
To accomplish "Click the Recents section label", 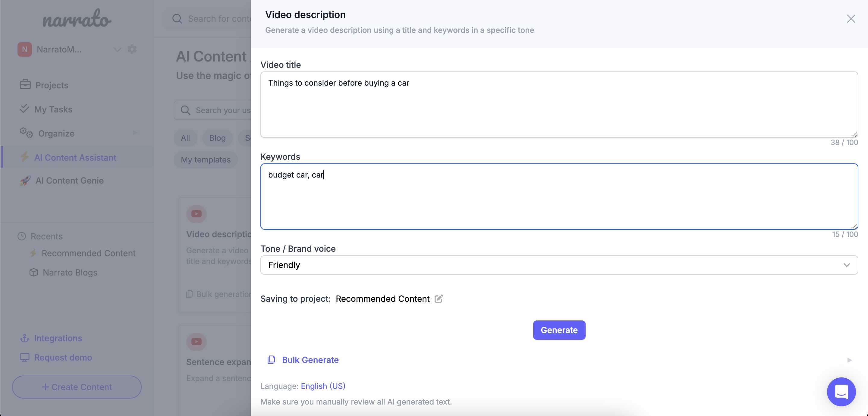I will click(x=46, y=236).
